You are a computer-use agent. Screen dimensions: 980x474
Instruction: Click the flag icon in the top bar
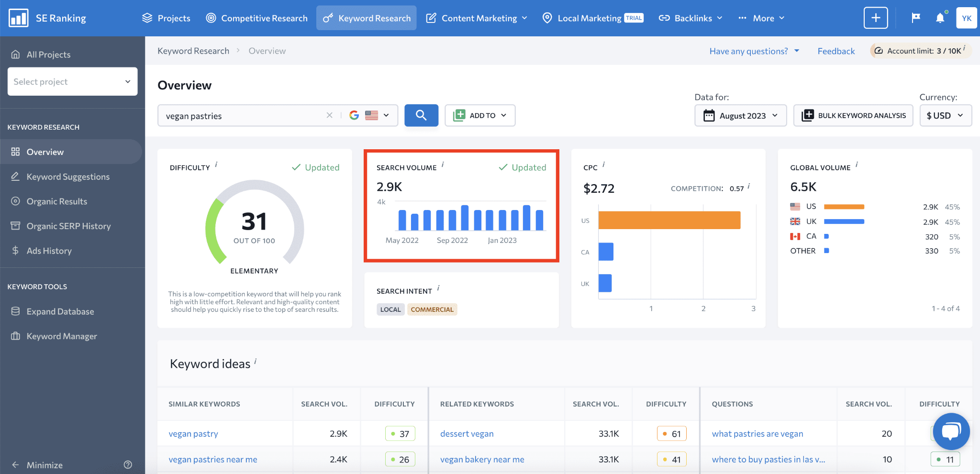914,18
